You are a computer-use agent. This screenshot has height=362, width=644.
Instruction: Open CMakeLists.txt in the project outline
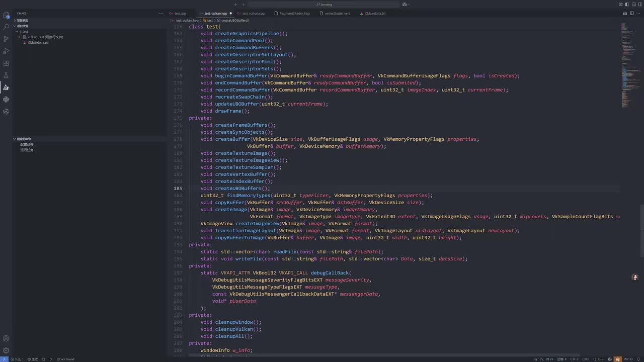coord(38,43)
